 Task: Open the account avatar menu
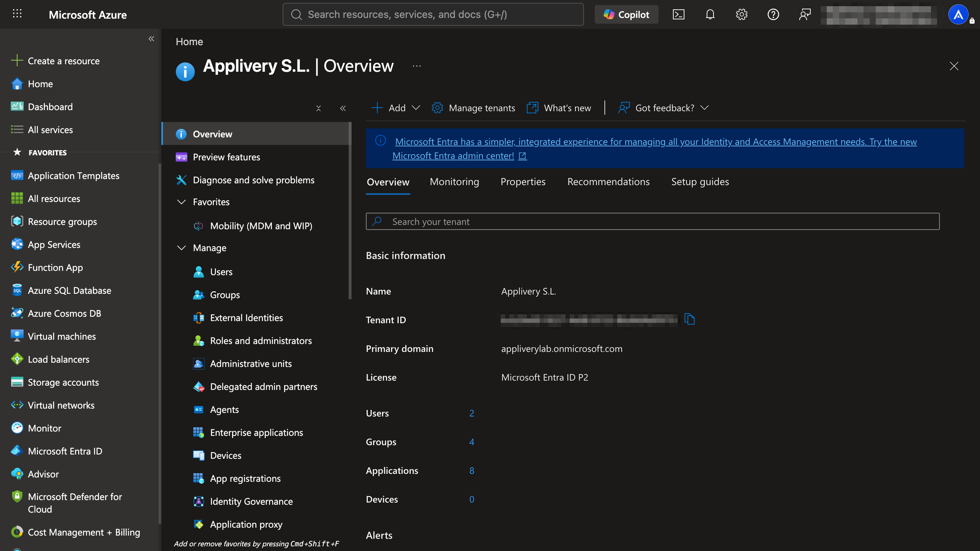click(958, 14)
